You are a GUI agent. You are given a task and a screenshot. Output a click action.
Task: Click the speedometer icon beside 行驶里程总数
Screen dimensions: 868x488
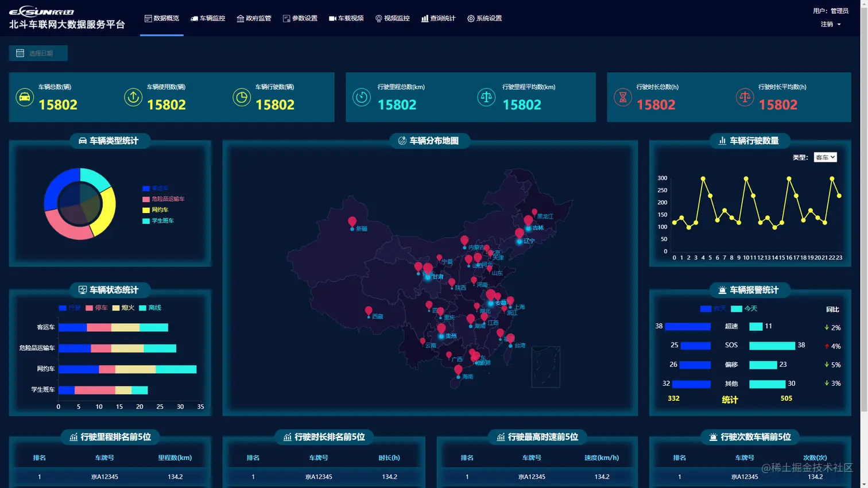[x=362, y=97]
